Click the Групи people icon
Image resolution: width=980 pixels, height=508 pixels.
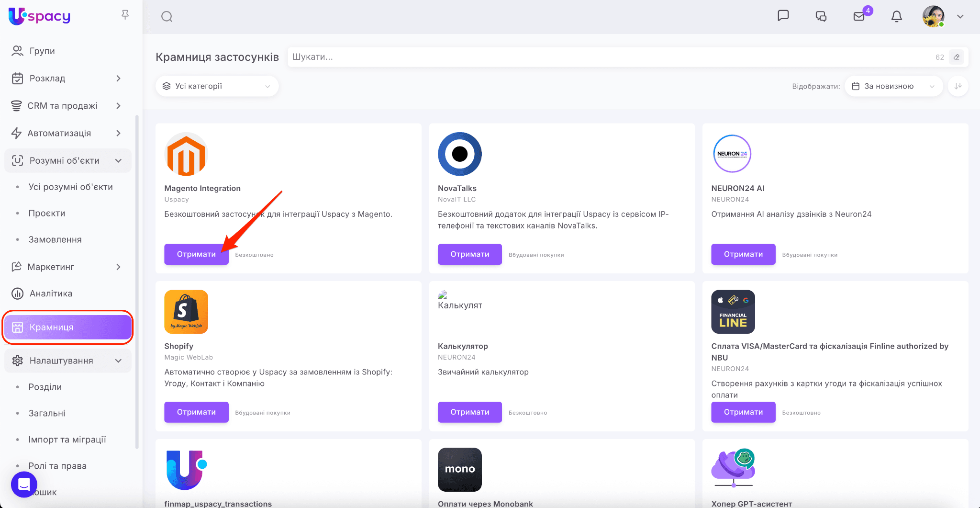pyautogui.click(x=17, y=51)
